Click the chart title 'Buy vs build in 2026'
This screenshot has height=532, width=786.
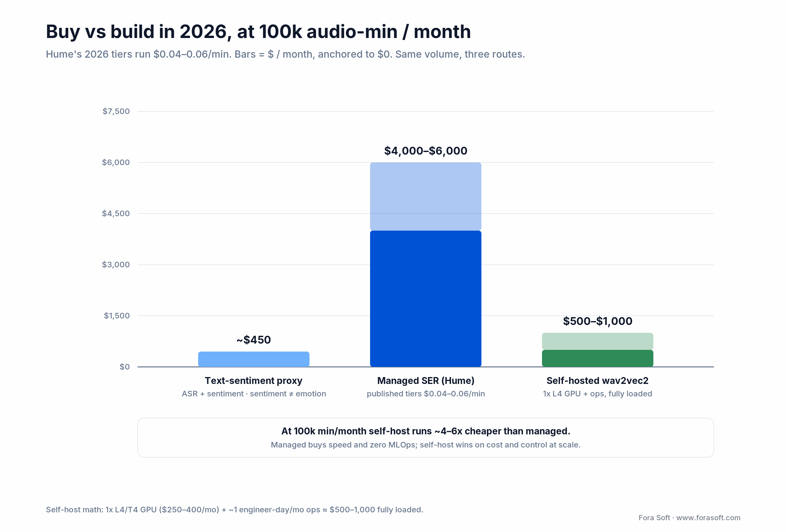point(258,32)
